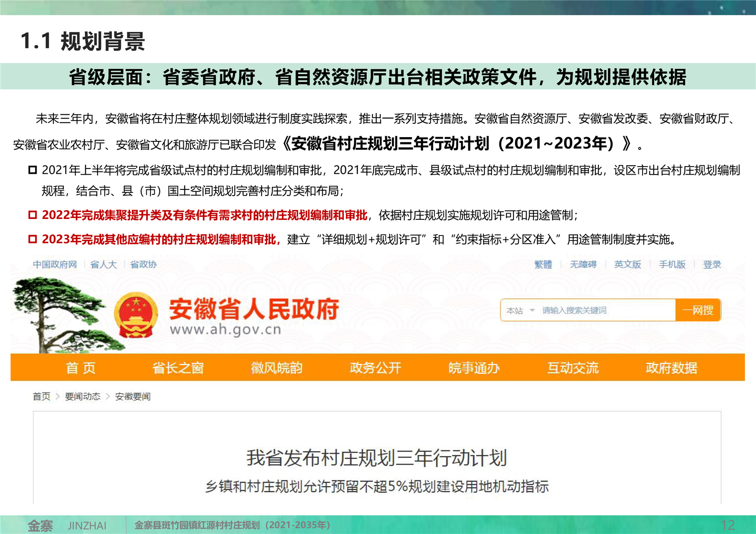Open the 皖事通办 navigation tab
The image size is (756, 534).
coord(474,368)
